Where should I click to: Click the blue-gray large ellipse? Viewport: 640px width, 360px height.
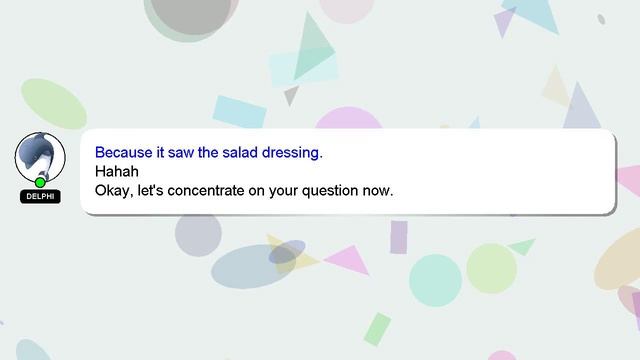(253, 267)
